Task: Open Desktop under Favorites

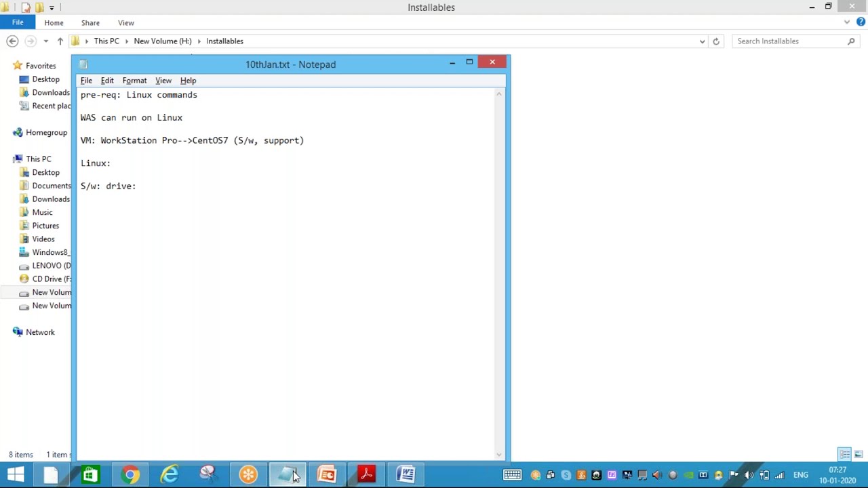Action: click(45, 79)
